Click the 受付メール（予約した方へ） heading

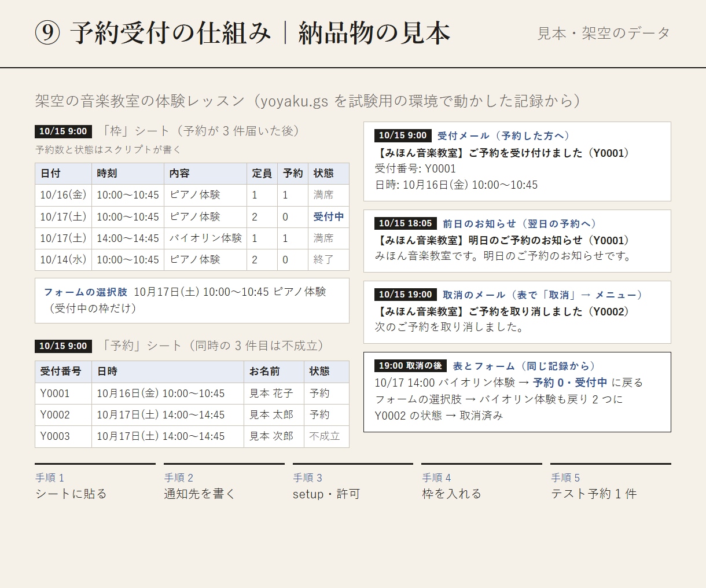[x=503, y=136]
